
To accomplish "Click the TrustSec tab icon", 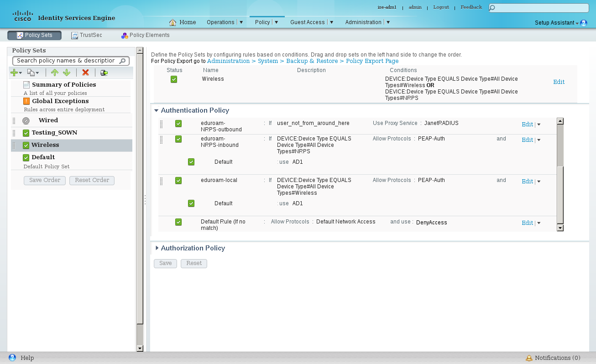I will click(74, 36).
